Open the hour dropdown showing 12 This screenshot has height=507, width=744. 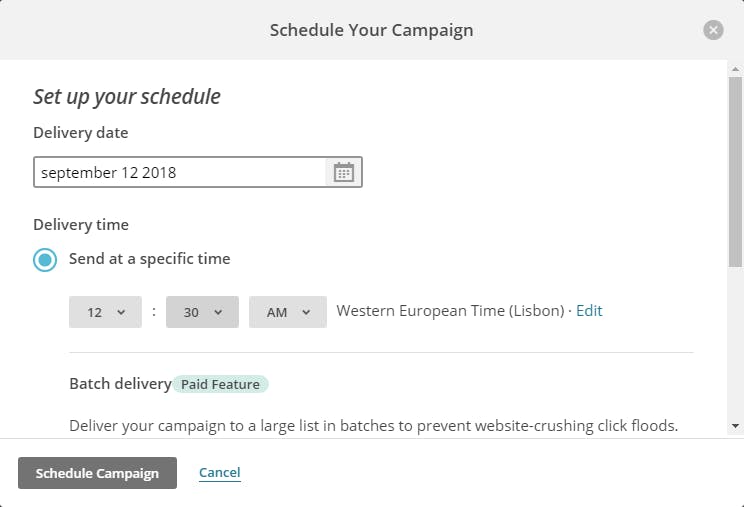(x=106, y=312)
